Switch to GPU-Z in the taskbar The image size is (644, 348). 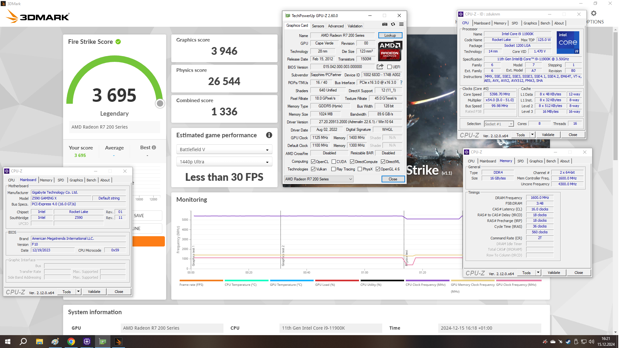(103, 342)
